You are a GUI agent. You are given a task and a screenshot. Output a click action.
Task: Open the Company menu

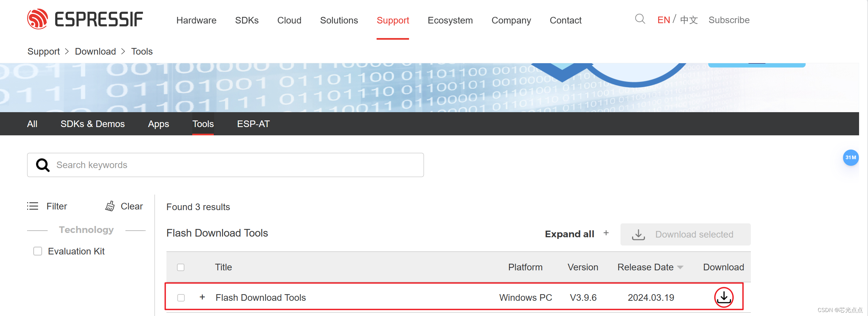[511, 20]
